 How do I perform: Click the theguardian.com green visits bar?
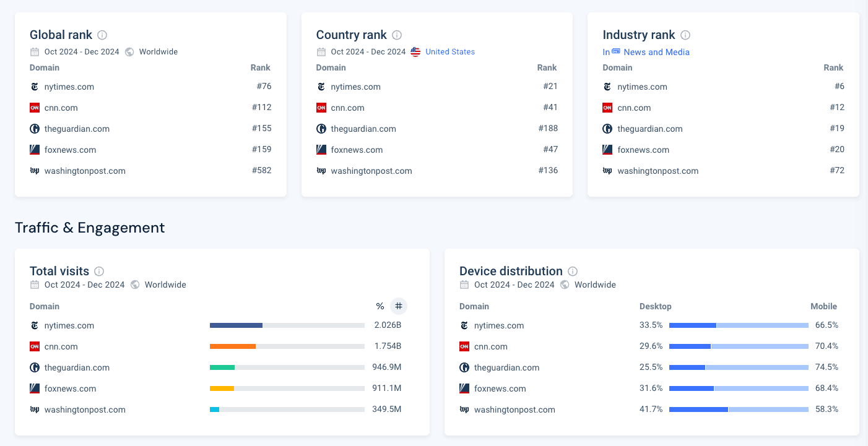222,367
